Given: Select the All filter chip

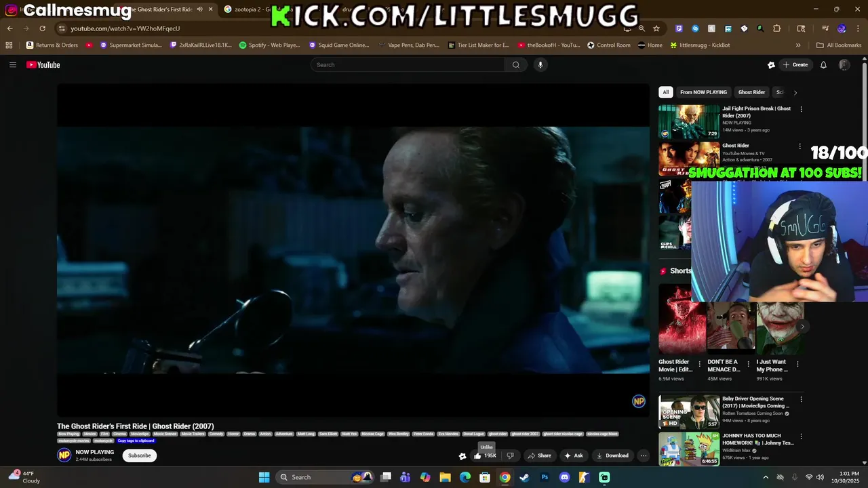Looking at the screenshot, I should click(x=666, y=92).
